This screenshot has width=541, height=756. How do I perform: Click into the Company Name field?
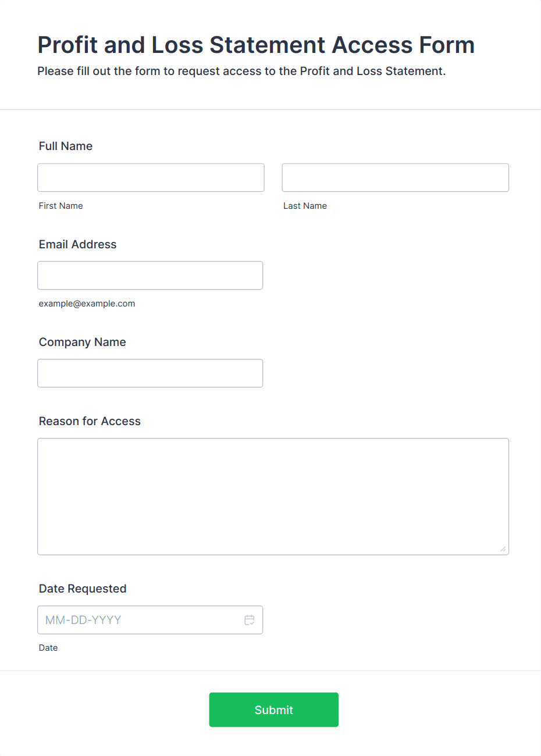(150, 373)
